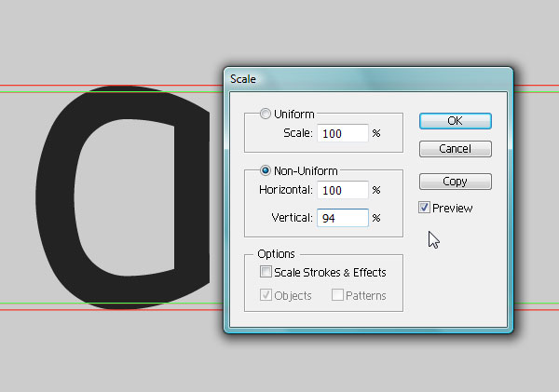This screenshot has width=559, height=392.
Task: Click the Vertical percentage field
Action: coord(343,218)
